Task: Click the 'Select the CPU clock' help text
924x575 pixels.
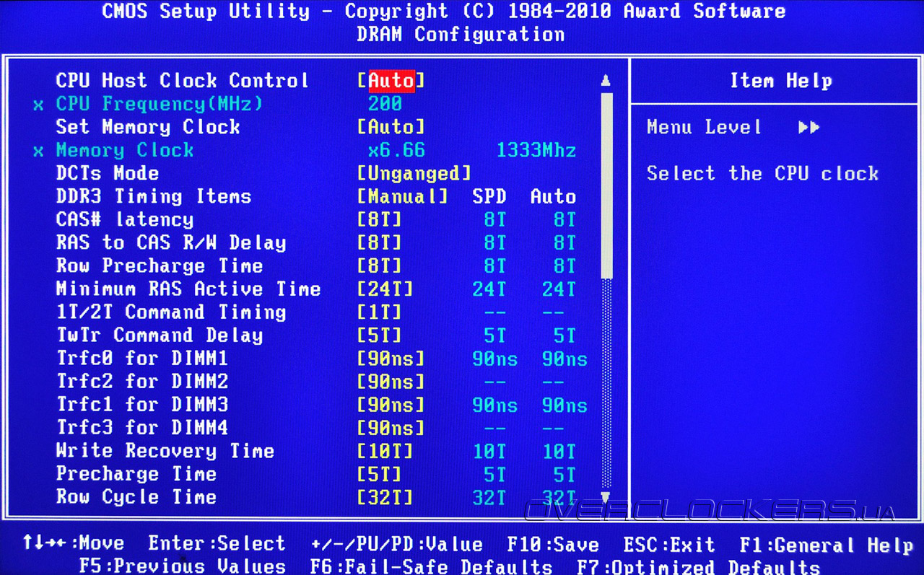Action: [x=762, y=173]
